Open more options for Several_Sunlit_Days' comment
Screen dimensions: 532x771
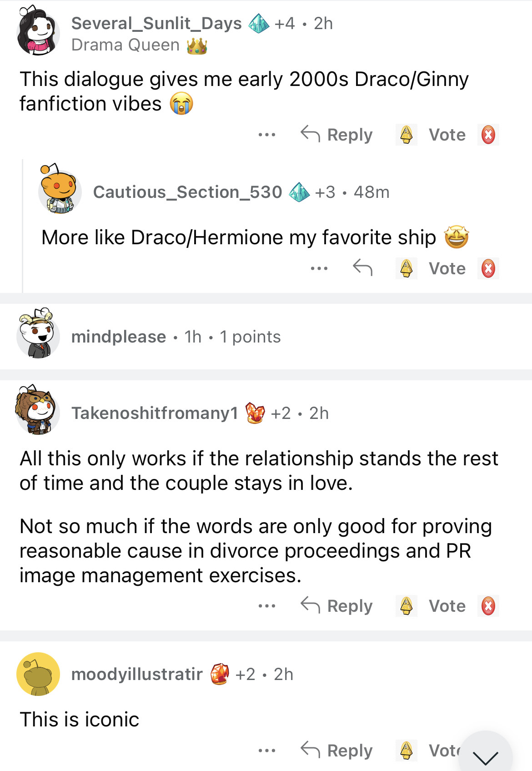click(266, 135)
